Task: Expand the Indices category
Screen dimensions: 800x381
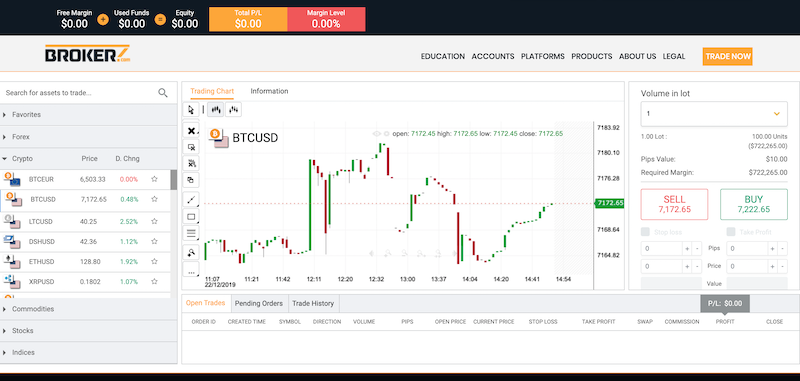Action: pyautogui.click(x=89, y=352)
